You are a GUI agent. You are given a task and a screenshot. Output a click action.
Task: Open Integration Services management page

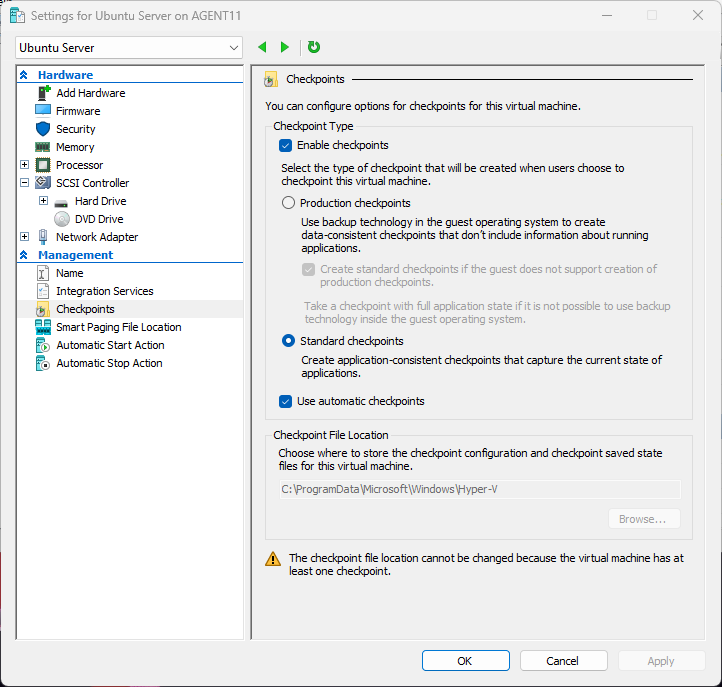pos(104,291)
